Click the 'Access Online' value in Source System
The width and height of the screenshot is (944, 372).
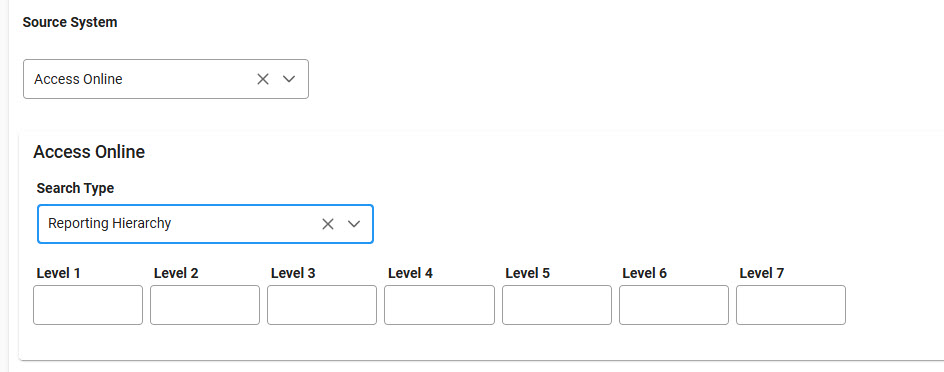point(78,79)
